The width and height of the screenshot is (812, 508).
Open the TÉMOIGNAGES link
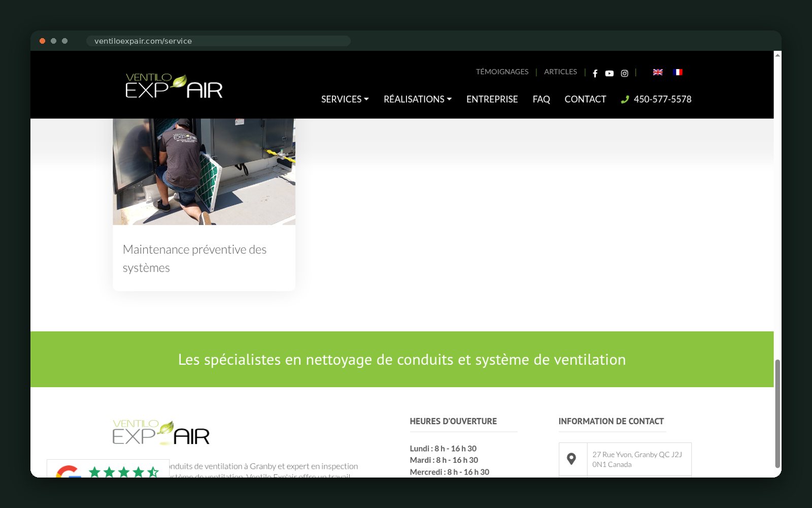tap(502, 72)
